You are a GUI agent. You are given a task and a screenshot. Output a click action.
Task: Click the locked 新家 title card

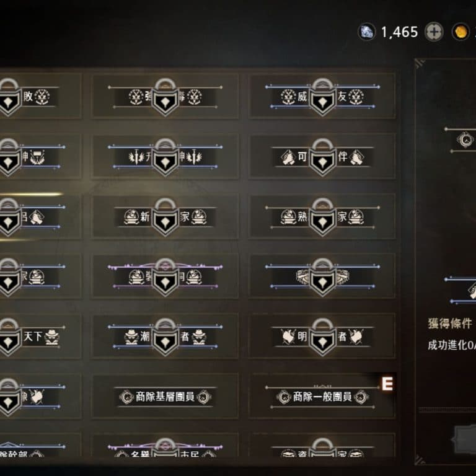click(165, 217)
